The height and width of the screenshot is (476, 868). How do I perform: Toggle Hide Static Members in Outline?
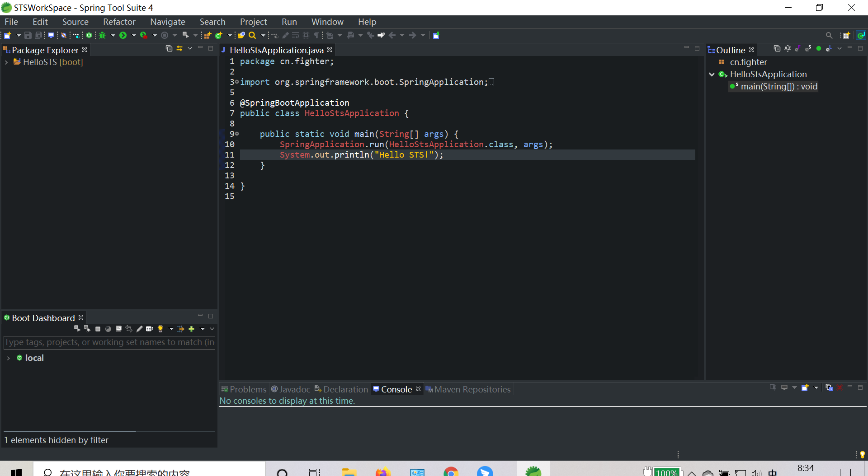coord(808,48)
